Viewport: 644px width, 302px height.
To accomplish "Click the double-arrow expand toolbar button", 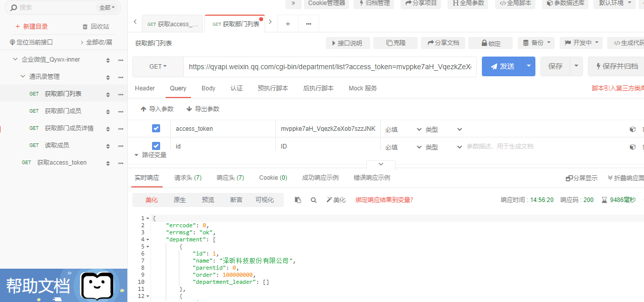I will pos(293,3).
